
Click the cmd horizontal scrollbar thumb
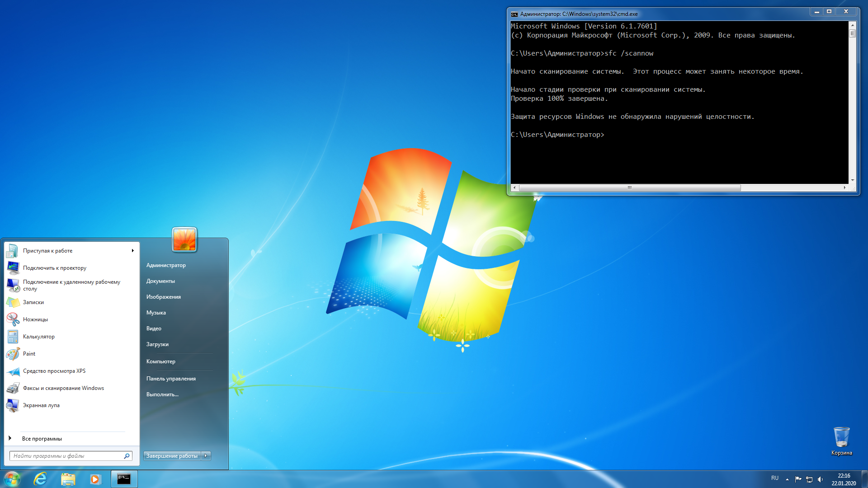click(x=630, y=188)
